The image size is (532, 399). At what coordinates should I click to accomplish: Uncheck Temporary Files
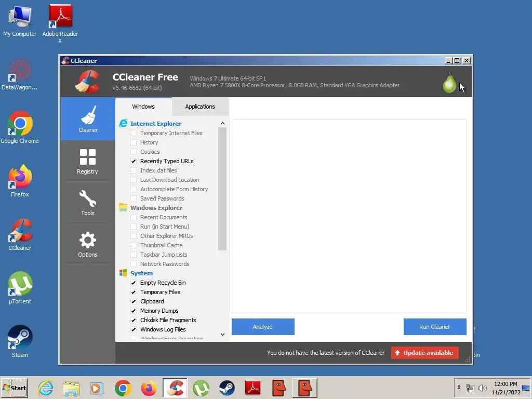134,292
